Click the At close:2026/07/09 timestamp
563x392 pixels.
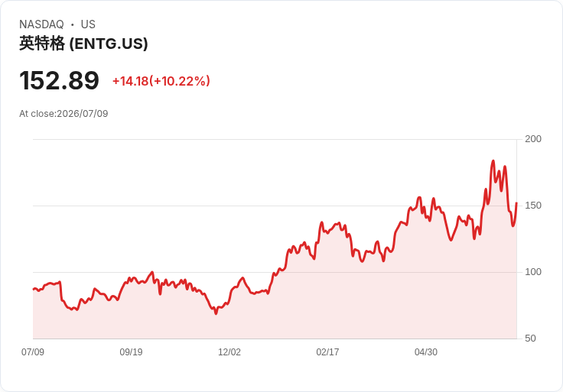click(63, 114)
